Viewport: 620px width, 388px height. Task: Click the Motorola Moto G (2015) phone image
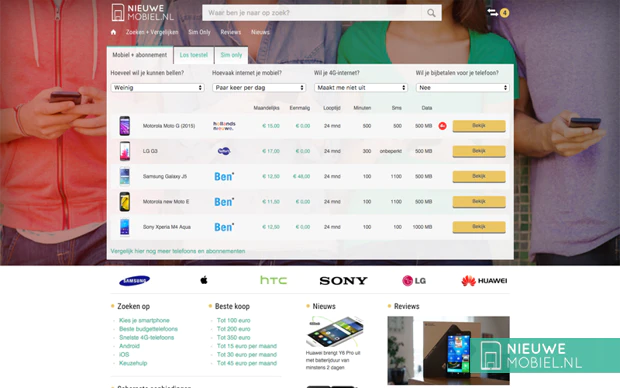tap(125, 126)
